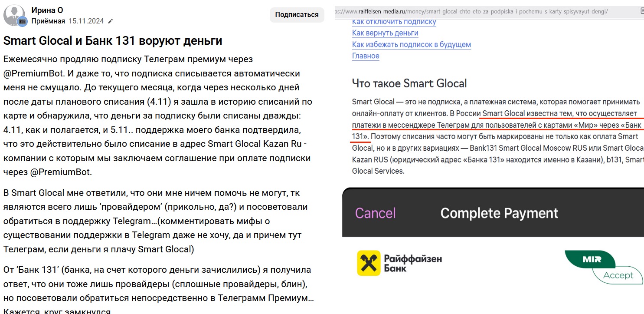The image size is (644, 314).
Task: Open the 'Как вернуть деньги' link
Action: pos(385,33)
